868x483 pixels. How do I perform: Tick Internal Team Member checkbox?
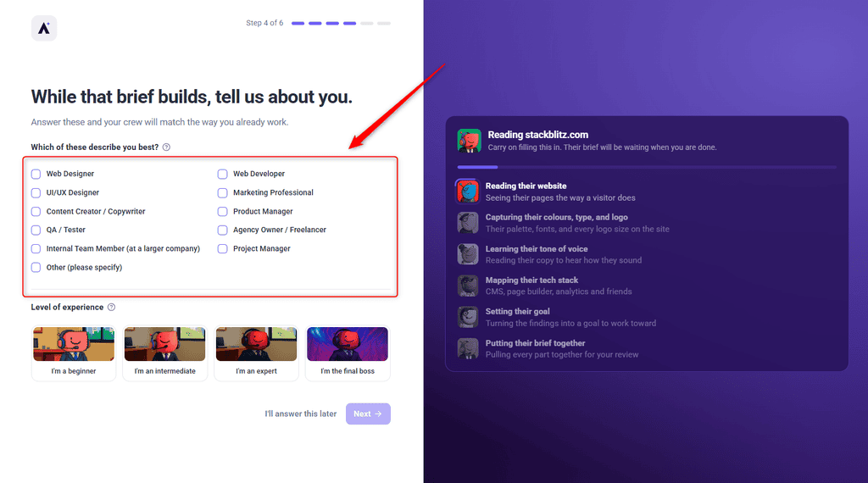[x=36, y=249]
